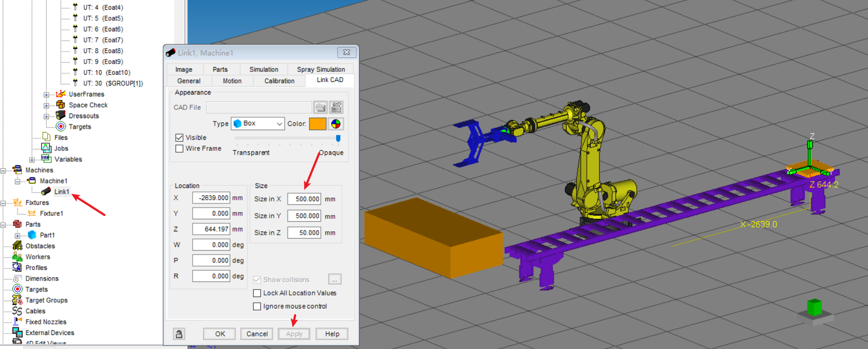This screenshot has width=868, height=349.
Task: Collapse the Machine1 tree node
Action: click(17, 181)
